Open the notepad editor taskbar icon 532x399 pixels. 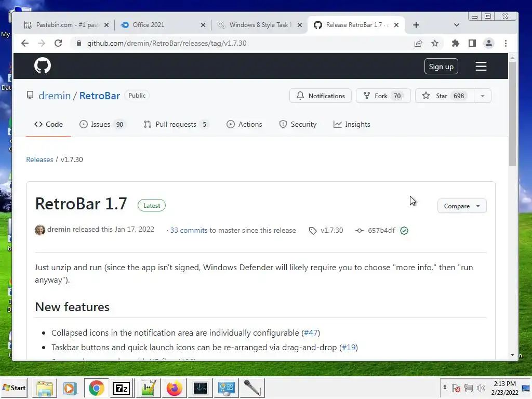pyautogui.click(x=148, y=388)
